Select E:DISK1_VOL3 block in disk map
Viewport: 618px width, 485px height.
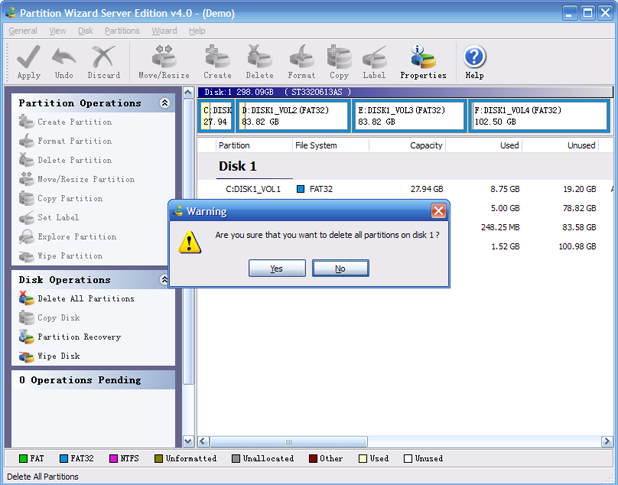click(409, 116)
